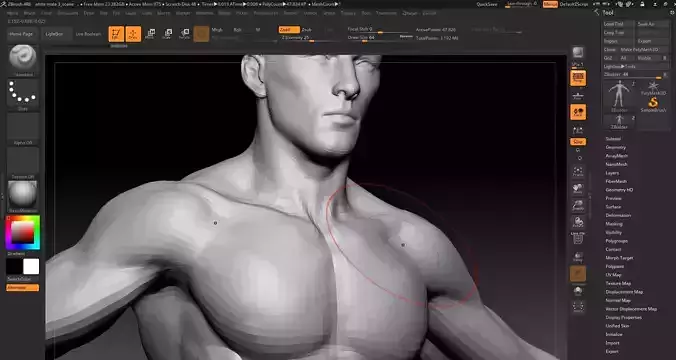Image resolution: width=676 pixels, height=360 pixels.
Task: Toggle Floor grid button
Action: click(578, 96)
